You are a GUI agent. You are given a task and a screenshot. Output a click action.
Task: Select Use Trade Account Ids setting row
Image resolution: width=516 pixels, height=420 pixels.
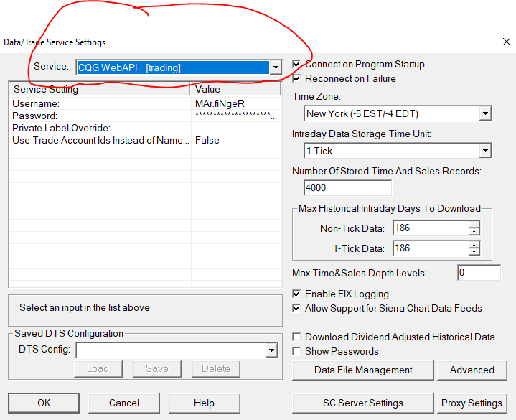pos(146,140)
